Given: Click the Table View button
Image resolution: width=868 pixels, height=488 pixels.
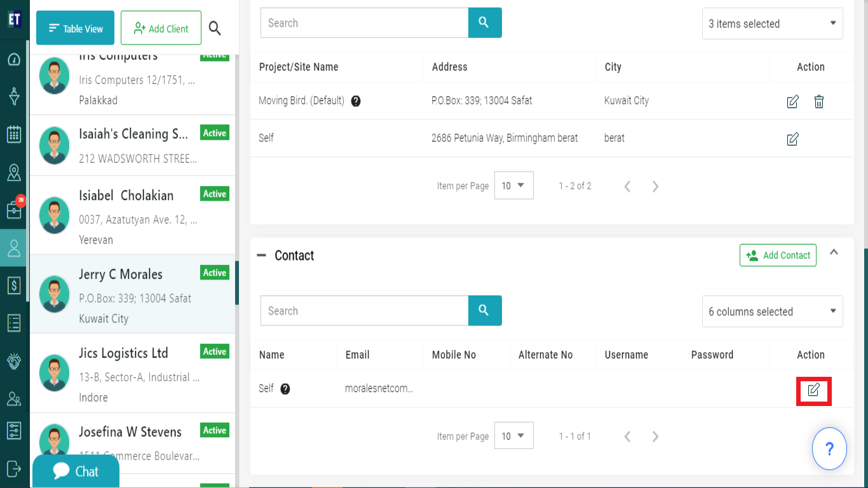Looking at the screenshot, I should [75, 28].
